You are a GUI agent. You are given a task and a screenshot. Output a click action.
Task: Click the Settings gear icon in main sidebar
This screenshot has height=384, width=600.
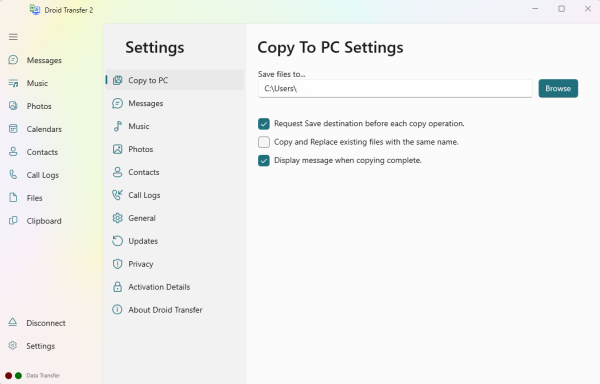click(x=13, y=346)
